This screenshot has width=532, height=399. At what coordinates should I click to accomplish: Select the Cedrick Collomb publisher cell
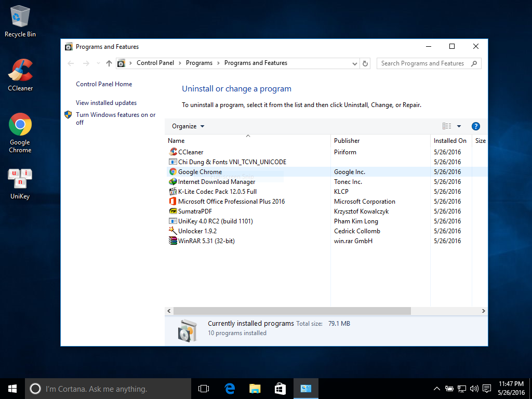[x=357, y=231]
